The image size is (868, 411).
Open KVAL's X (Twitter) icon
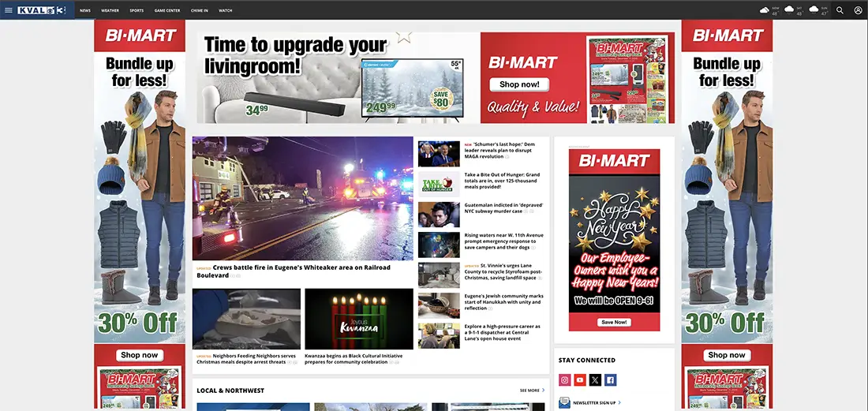point(595,380)
